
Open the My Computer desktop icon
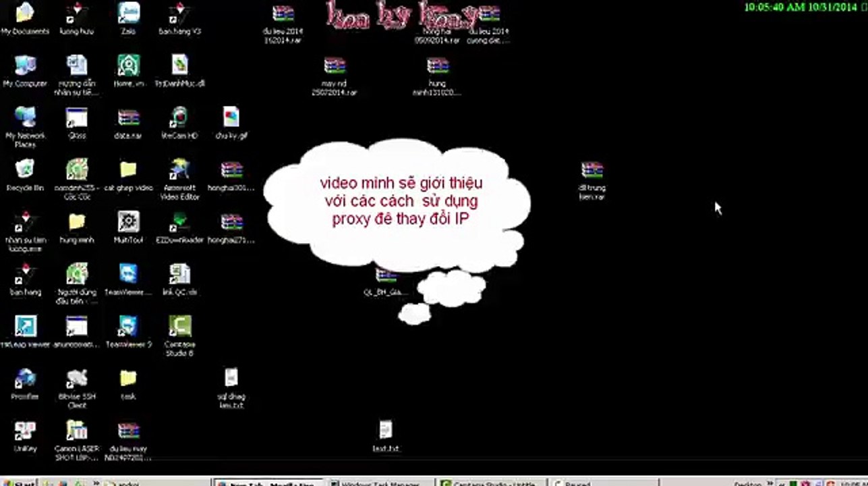tap(25, 71)
